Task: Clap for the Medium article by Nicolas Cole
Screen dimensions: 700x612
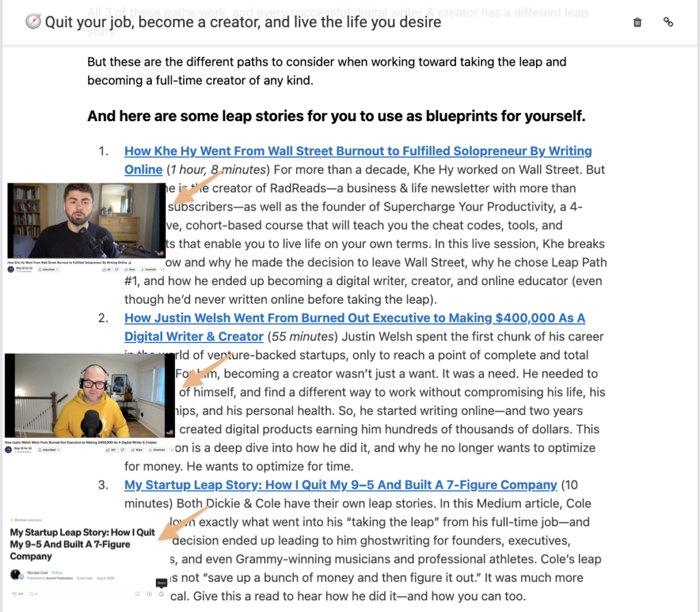Action: (15, 594)
